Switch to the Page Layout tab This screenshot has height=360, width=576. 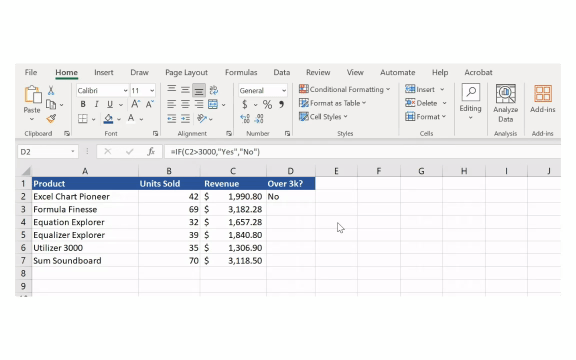(186, 72)
